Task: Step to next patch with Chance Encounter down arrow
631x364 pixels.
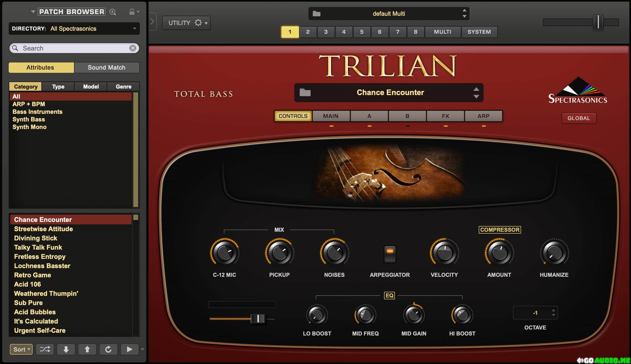Action: 476,96
